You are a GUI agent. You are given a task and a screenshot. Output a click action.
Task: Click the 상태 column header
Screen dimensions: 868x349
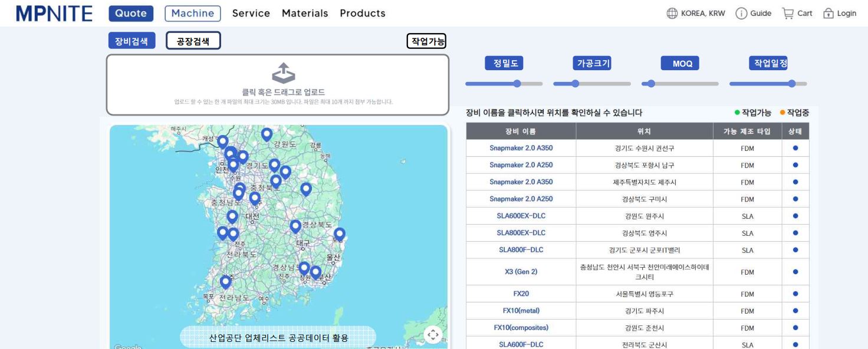coord(795,131)
